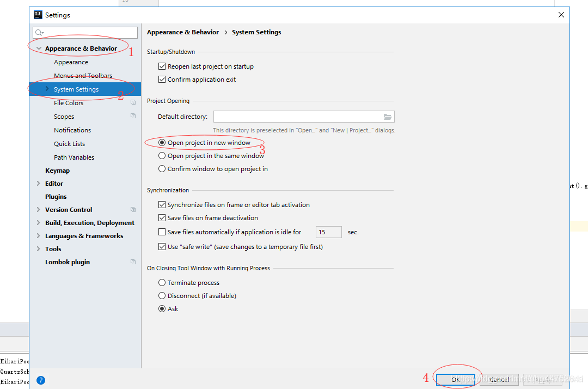
Task: Open the Plugins settings
Action: click(x=56, y=197)
